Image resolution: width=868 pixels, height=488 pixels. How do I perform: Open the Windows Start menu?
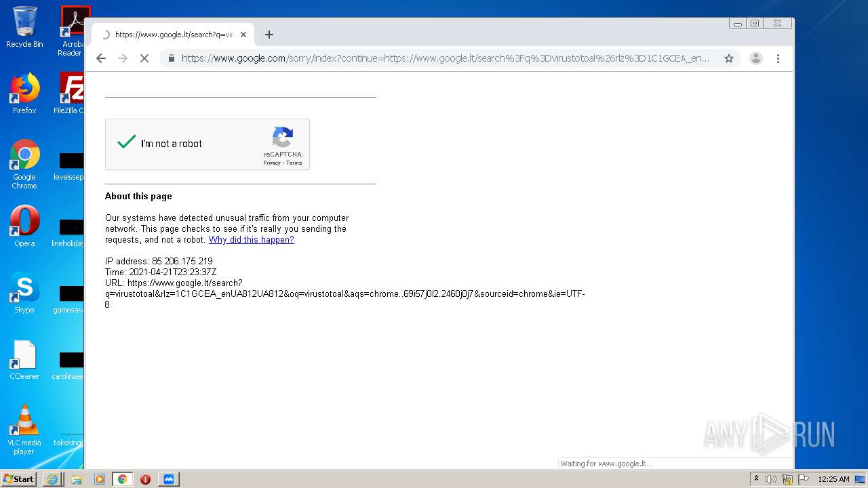19,479
